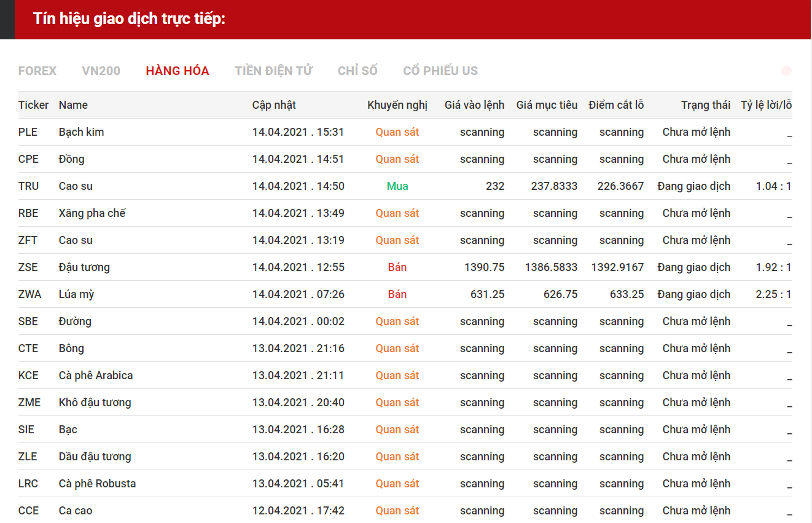The image size is (812, 523).
Task: Click the Ticker column header
Action: pyautogui.click(x=33, y=105)
